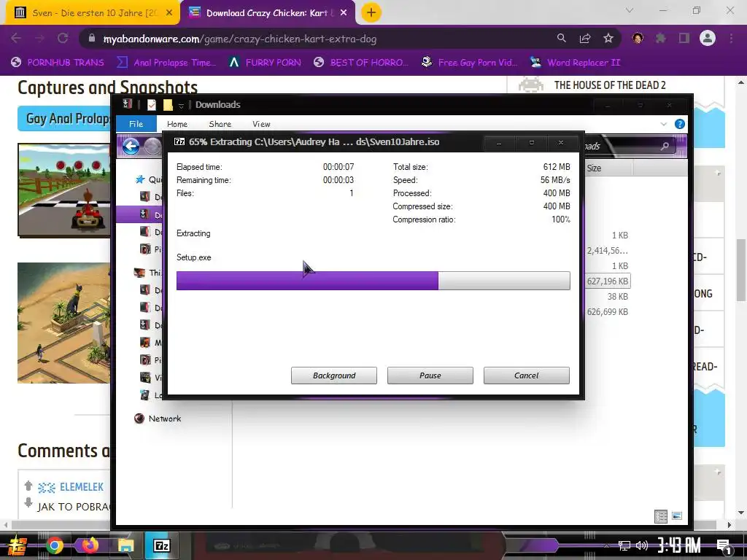Open 7-Zip taskbar icon

[x=161, y=545]
